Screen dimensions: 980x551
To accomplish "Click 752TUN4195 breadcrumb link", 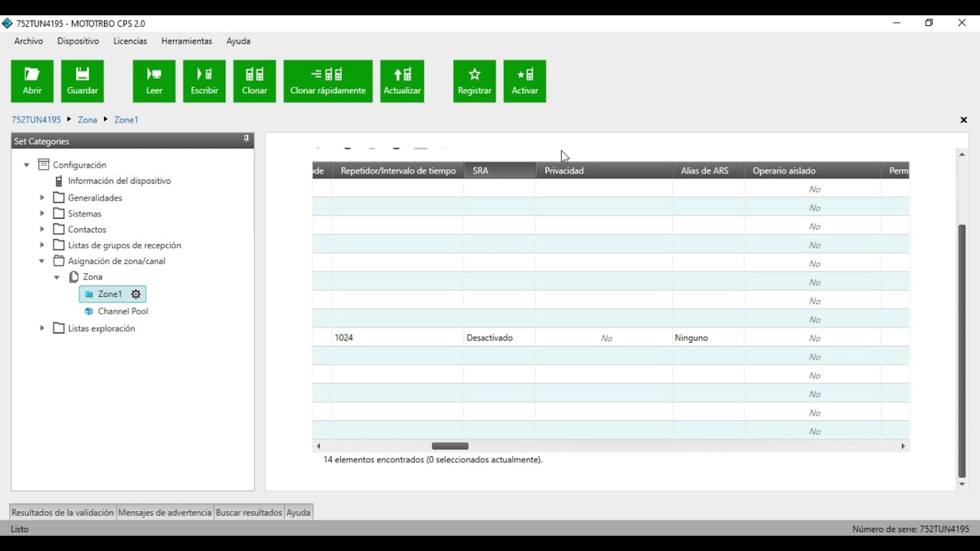I will [36, 120].
